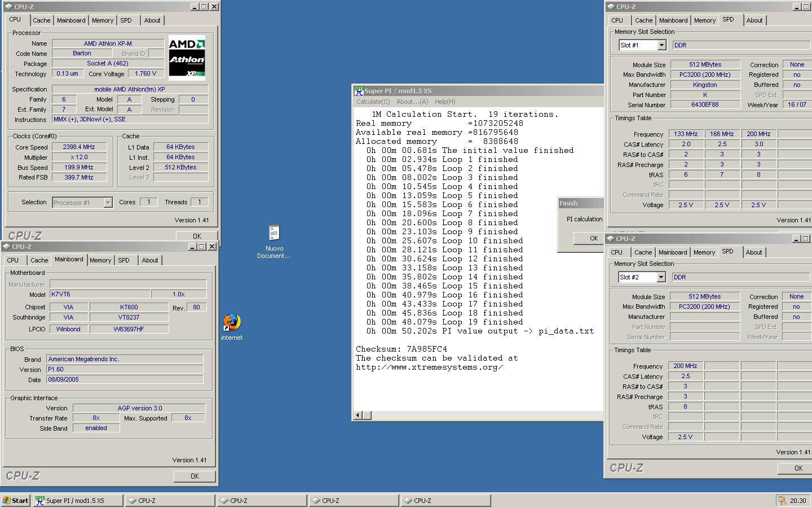The height and width of the screenshot is (508, 812).
Task: Click the Kingston manufacturer field
Action: [705, 85]
